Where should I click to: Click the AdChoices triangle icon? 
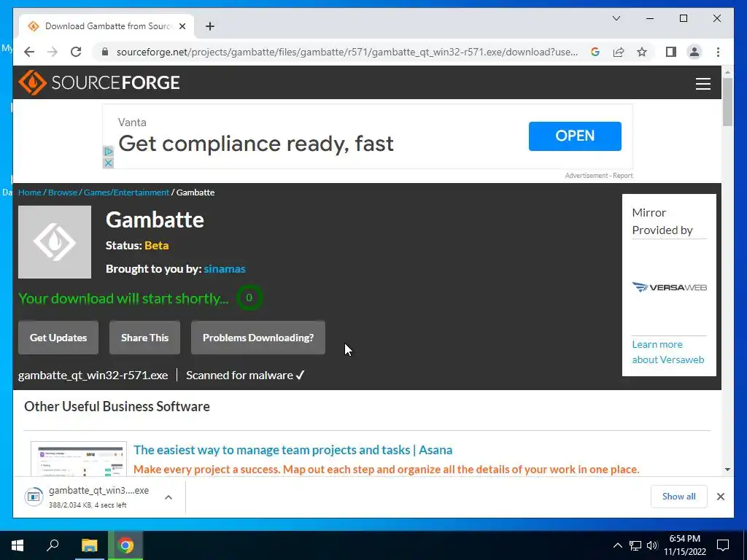pyautogui.click(x=108, y=152)
